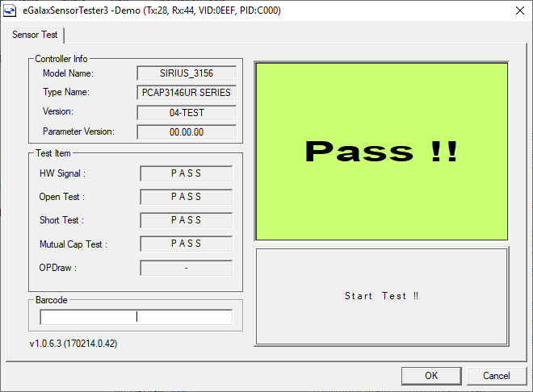Select the Model Name field SIRIUS_3156
Screen dimensions: 533x392
186,73
